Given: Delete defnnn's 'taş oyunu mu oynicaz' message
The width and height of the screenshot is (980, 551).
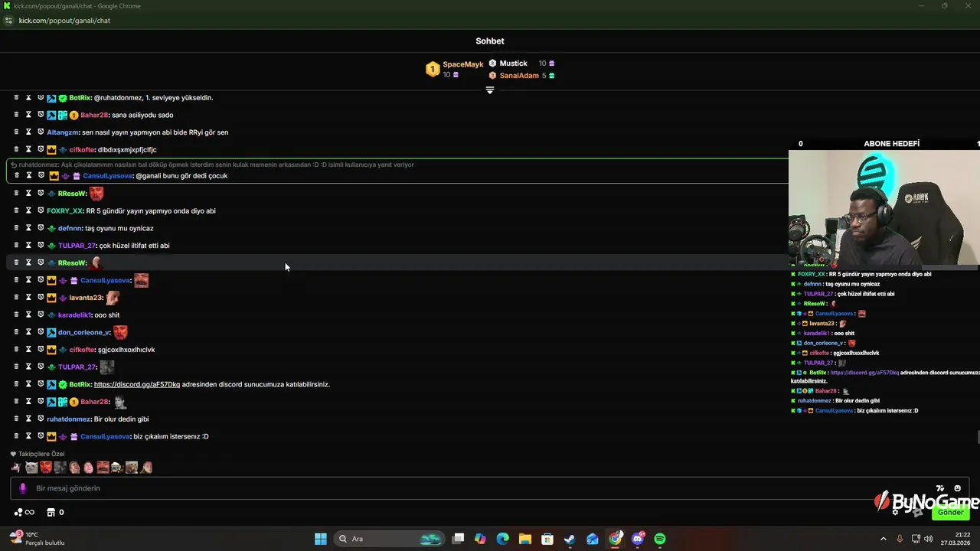Looking at the screenshot, I should (16, 228).
